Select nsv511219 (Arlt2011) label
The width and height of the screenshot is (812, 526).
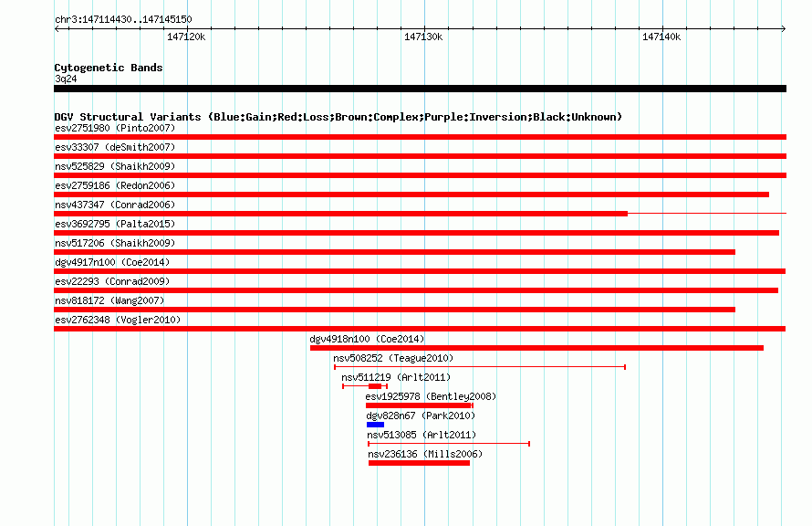[x=396, y=377]
